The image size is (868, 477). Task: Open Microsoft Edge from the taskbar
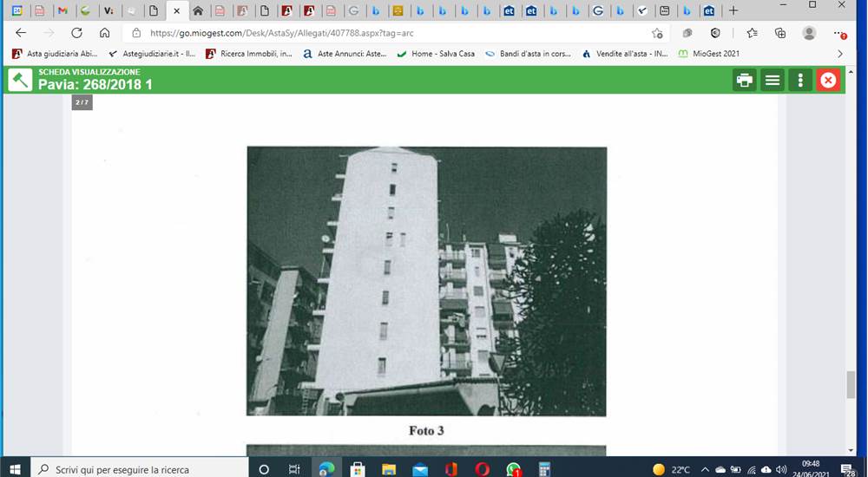click(326, 469)
